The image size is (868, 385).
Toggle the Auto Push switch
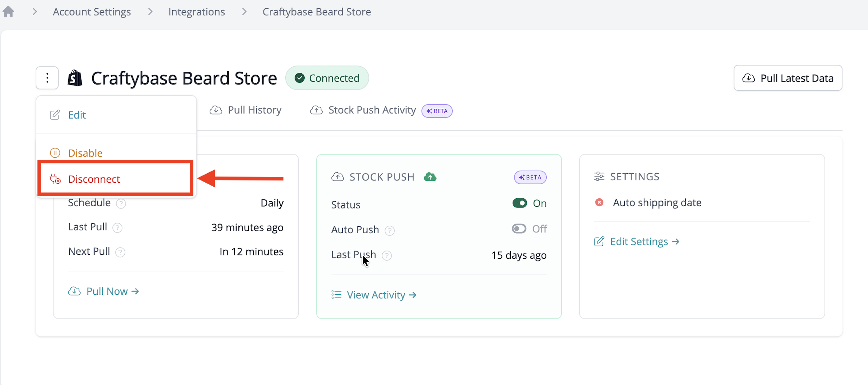coord(519,229)
